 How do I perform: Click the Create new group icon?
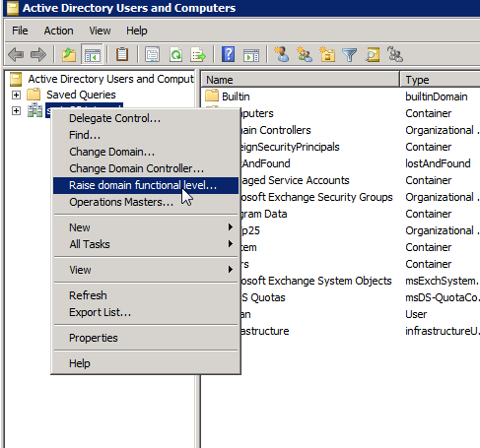click(x=304, y=54)
